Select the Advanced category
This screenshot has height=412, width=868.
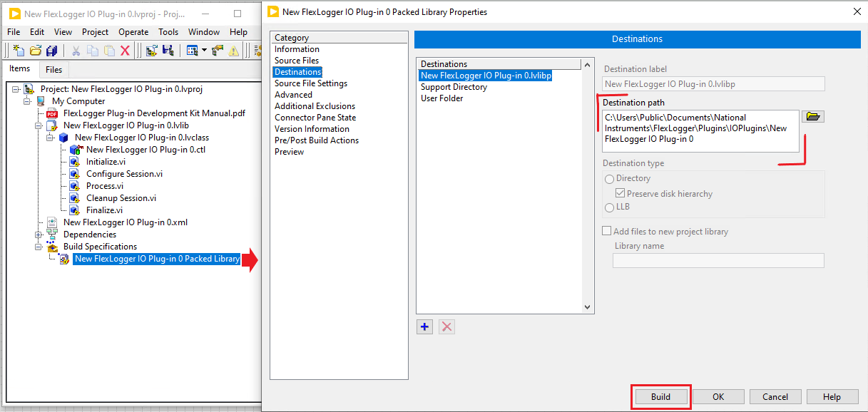[293, 95]
